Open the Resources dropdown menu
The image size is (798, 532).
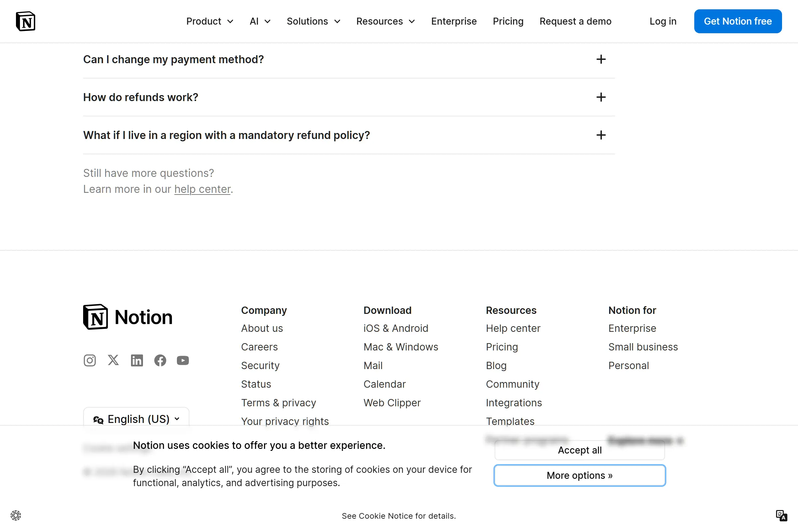[x=385, y=21]
